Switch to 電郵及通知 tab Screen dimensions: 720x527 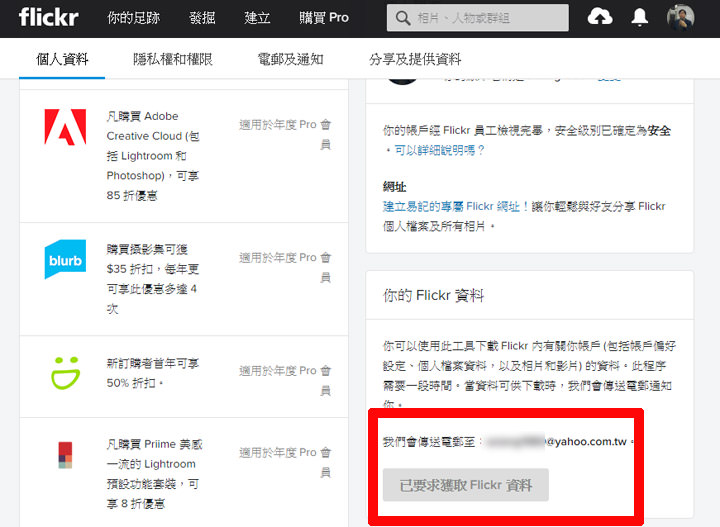pos(291,59)
